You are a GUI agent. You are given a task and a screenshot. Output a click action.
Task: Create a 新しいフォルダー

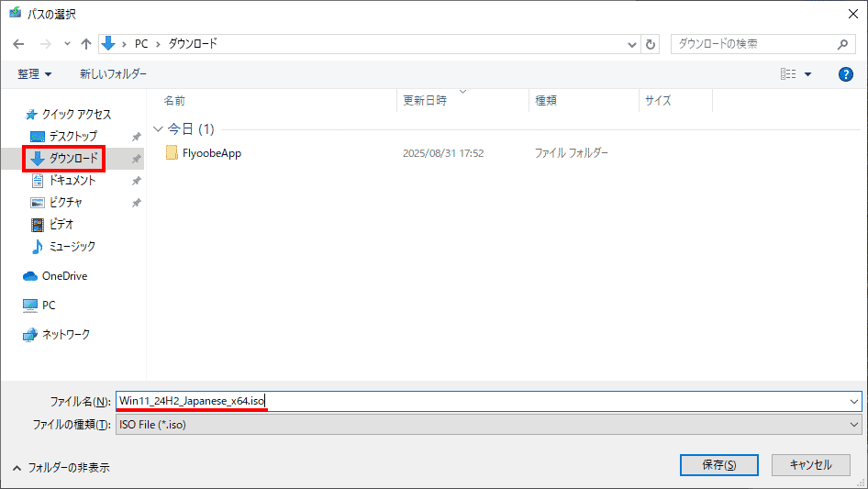point(113,74)
